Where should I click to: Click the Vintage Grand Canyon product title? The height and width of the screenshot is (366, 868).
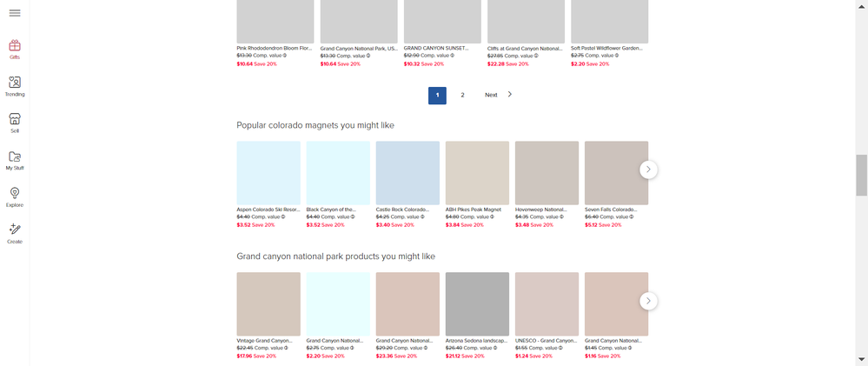tap(264, 341)
